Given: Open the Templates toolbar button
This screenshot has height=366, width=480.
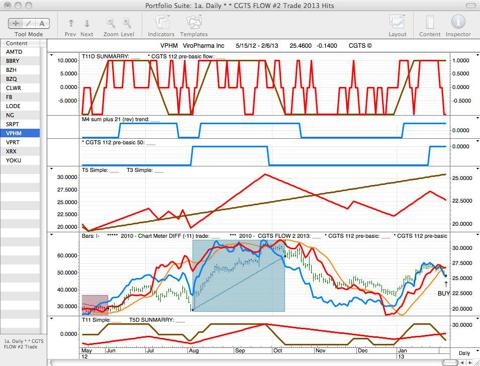Looking at the screenshot, I should point(194,27).
